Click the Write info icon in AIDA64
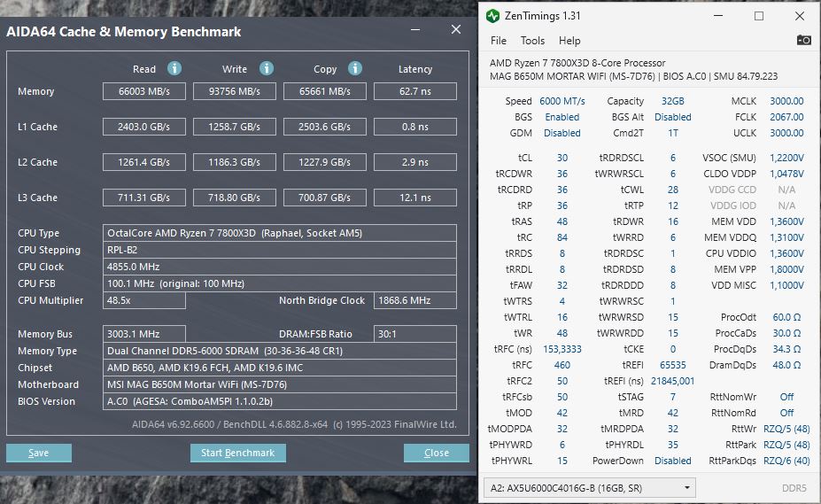The height and width of the screenshot is (504, 821). point(267,68)
